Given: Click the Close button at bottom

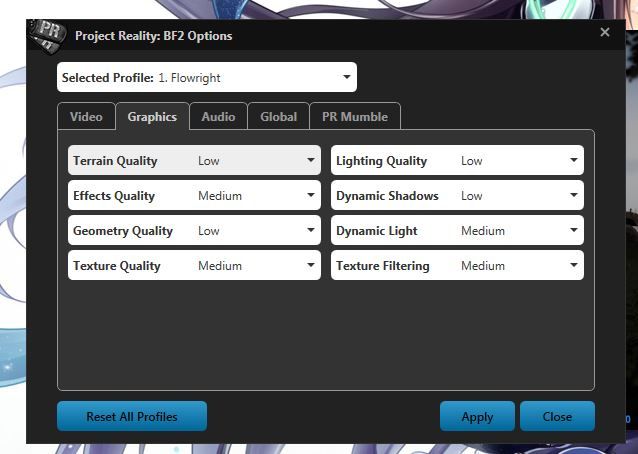Looking at the screenshot, I should coord(557,416).
